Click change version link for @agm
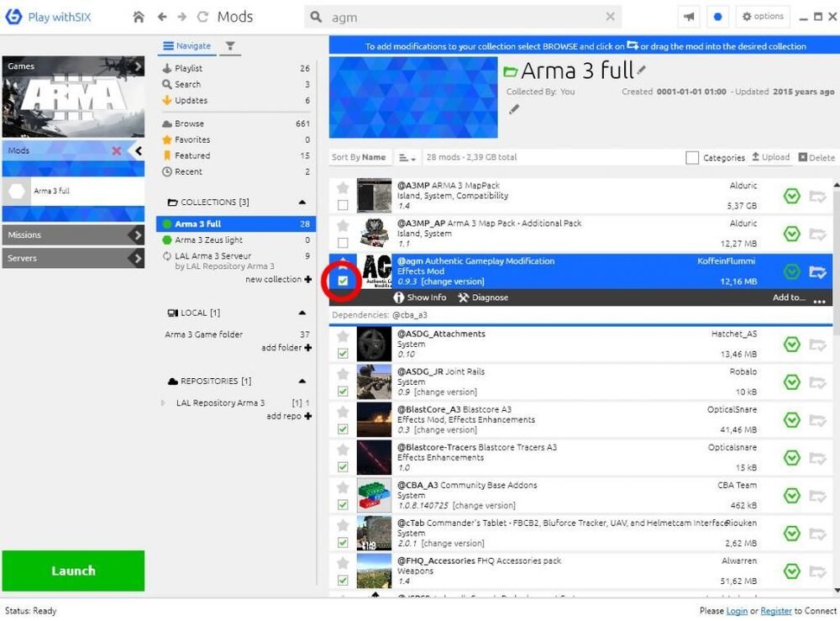This screenshot has height=621, width=840. point(453,282)
